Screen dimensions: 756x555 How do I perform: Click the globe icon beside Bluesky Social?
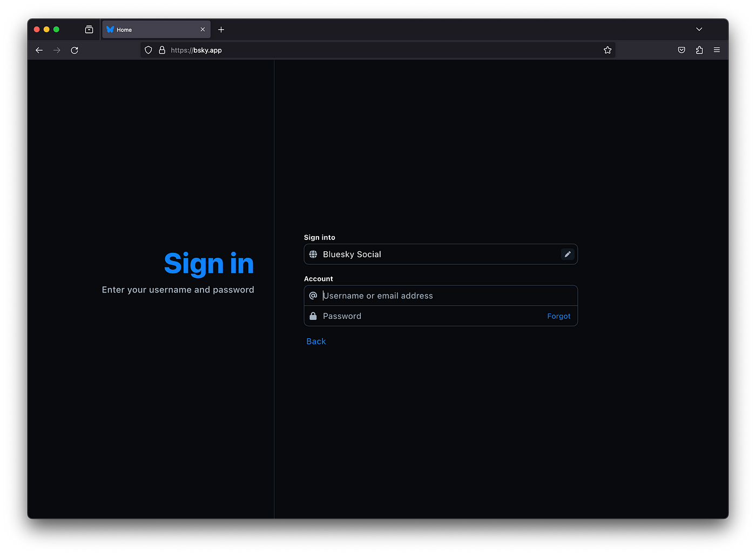(x=313, y=255)
